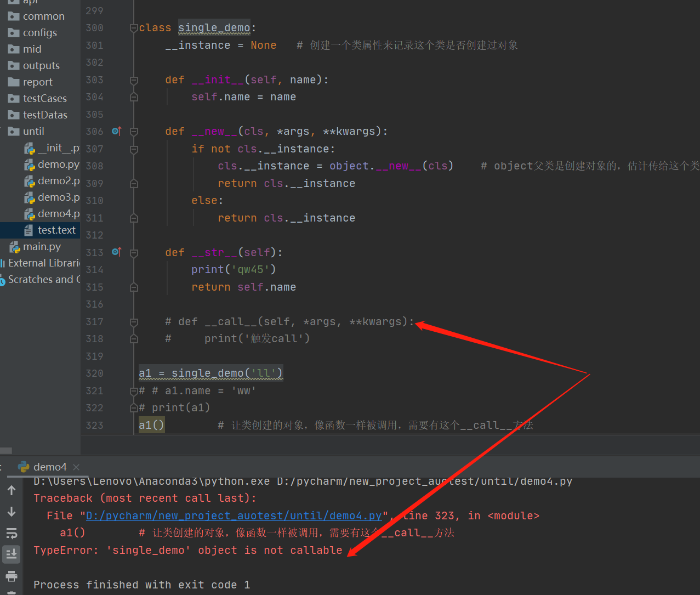Screen dimensions: 700x595
Task: Select demo4.py in the project tree
Action: click(58, 214)
